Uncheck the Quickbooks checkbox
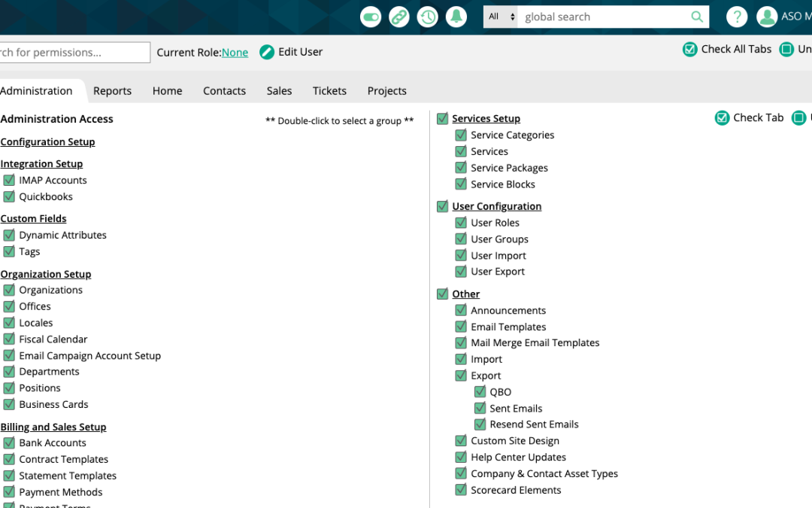 (x=9, y=196)
